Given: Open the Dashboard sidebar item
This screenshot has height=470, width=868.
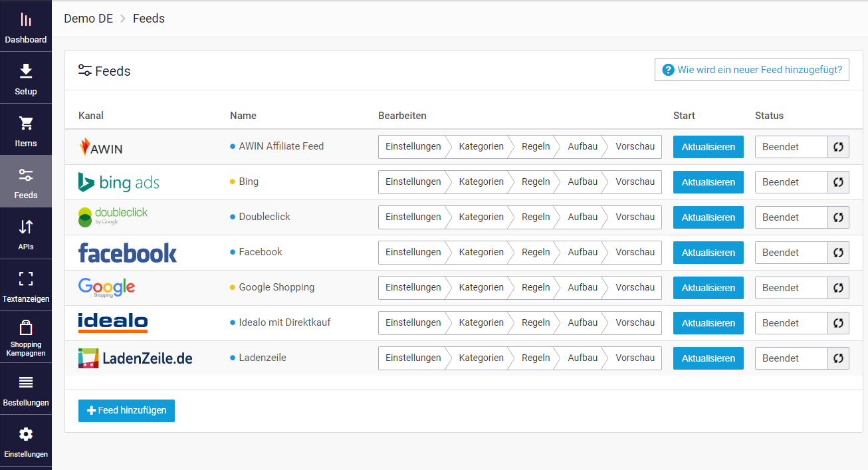Looking at the screenshot, I should click(x=26, y=26).
